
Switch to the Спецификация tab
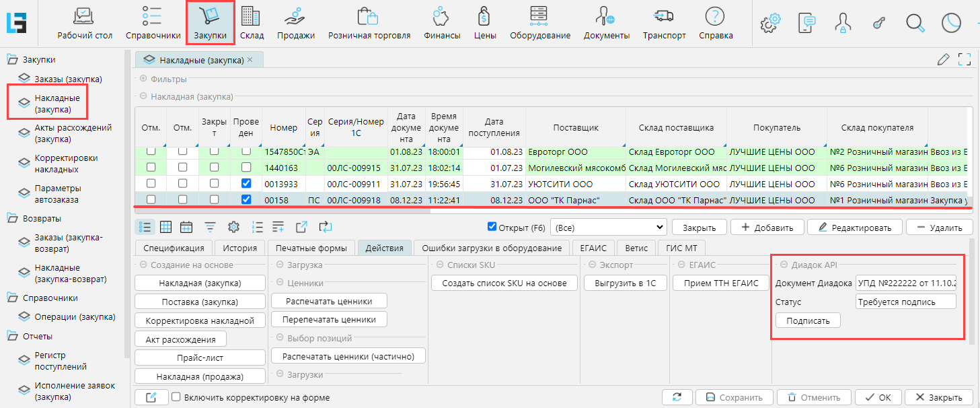pos(174,248)
